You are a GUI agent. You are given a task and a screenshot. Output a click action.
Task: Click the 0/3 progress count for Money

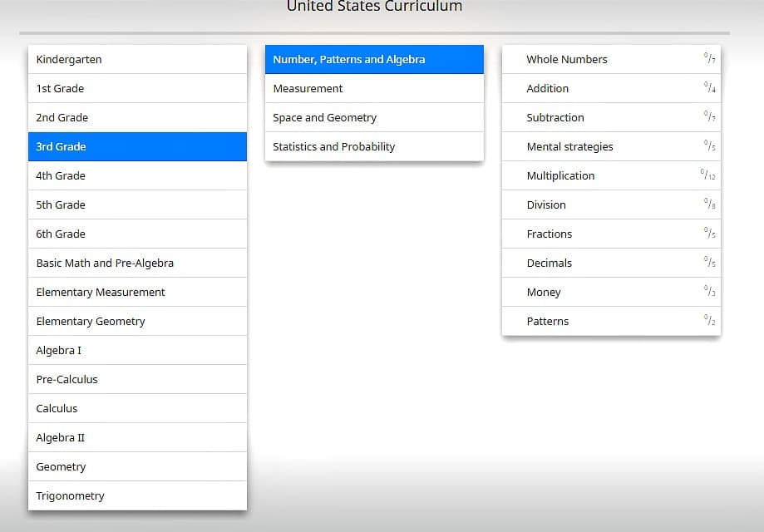[709, 291]
